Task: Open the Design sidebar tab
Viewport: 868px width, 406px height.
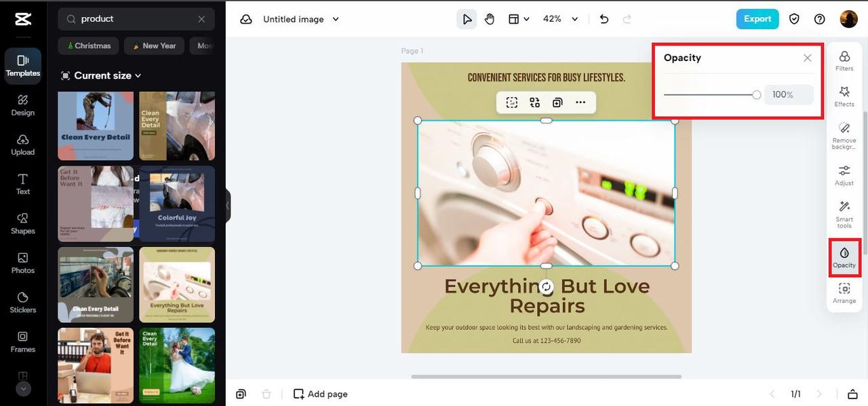Action: click(x=23, y=105)
